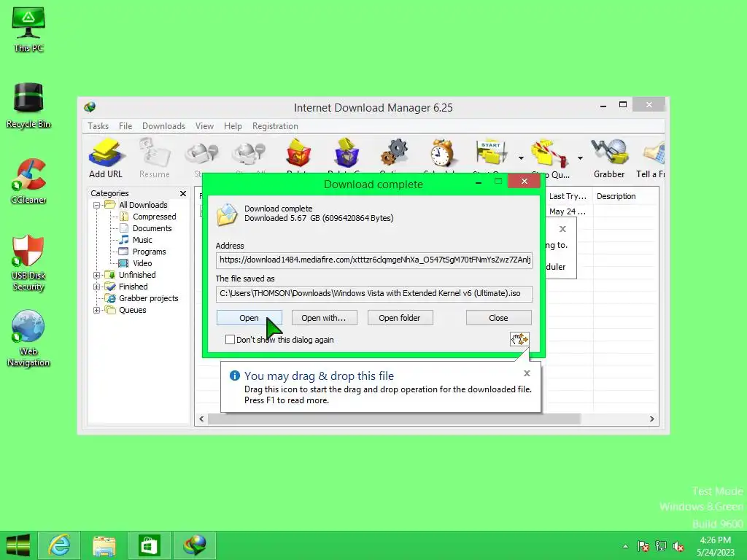Open Stop Queue dropdown arrow
The image size is (747, 560).
pyautogui.click(x=580, y=158)
